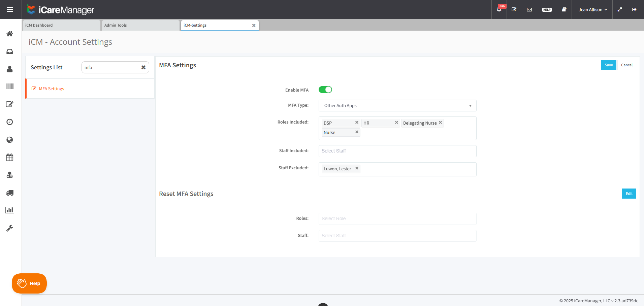This screenshot has height=306, width=644.
Task: Remove the DSP role tag
Action: [357, 123]
